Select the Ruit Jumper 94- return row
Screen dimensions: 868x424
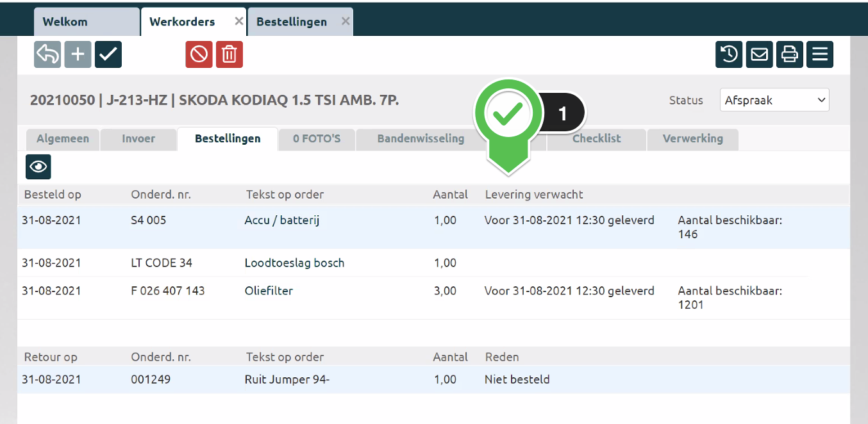click(x=287, y=379)
